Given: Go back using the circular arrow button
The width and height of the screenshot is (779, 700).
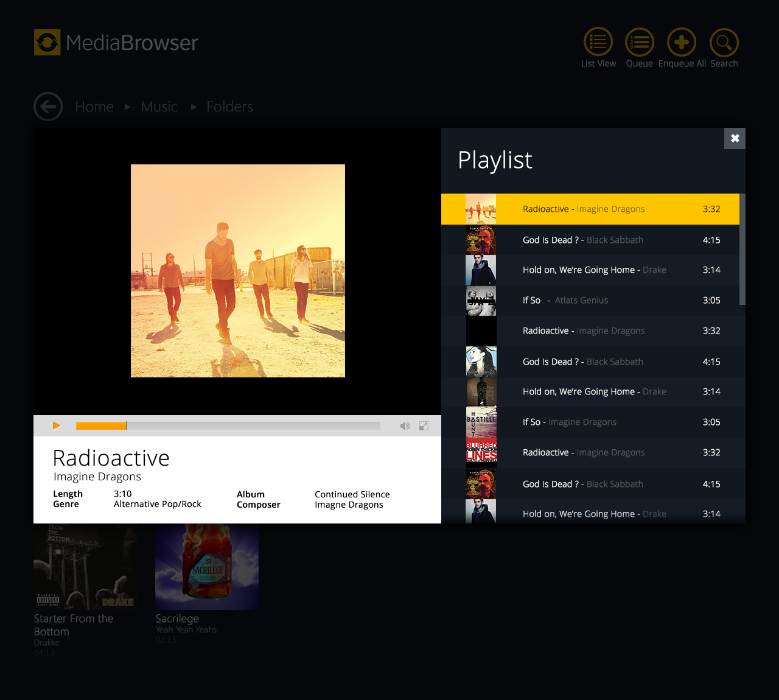Looking at the screenshot, I should point(48,107).
